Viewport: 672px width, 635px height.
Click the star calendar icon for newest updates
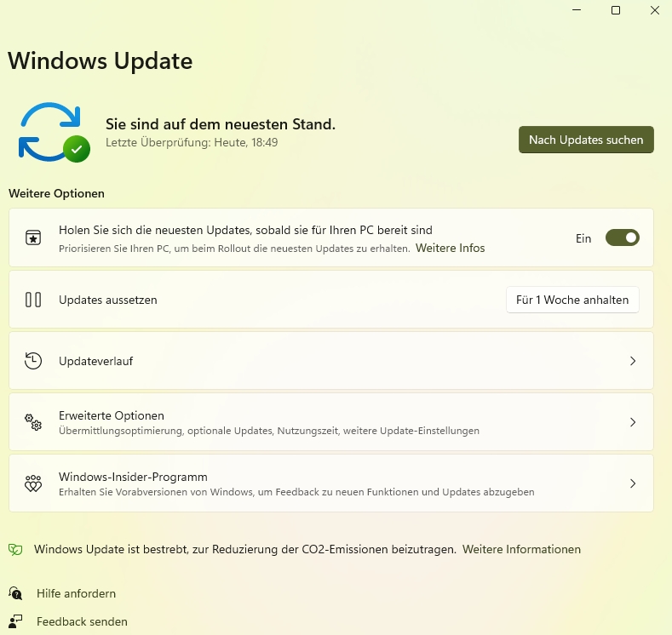(33, 238)
